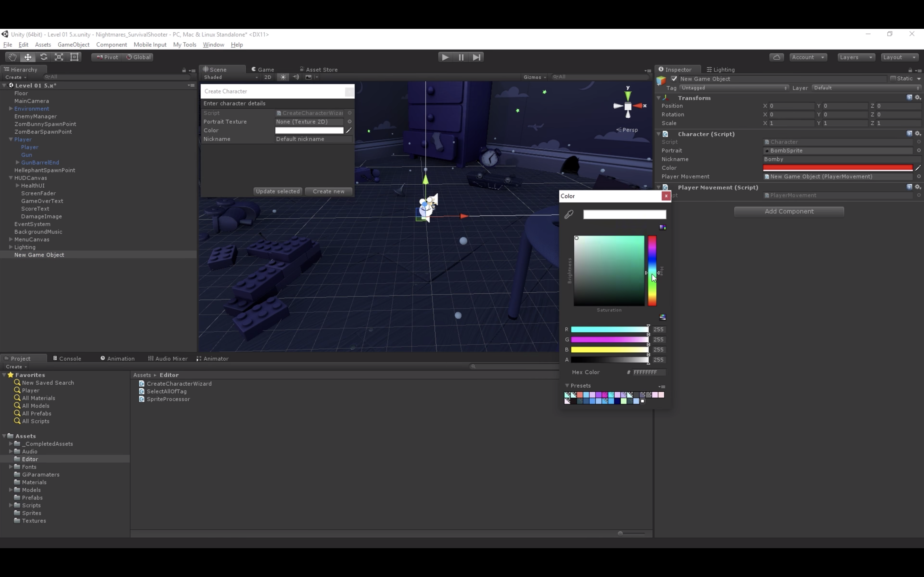
Task: Click the Update selected button
Action: click(x=278, y=191)
